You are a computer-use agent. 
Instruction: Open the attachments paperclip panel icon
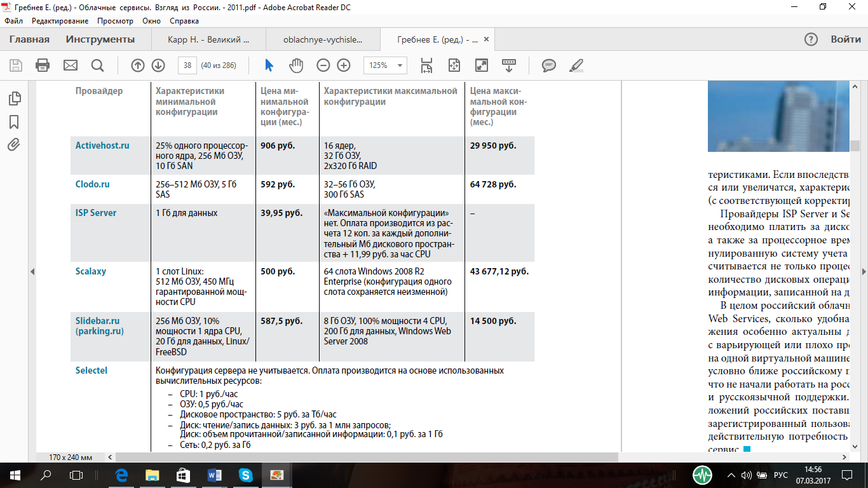pyautogui.click(x=14, y=145)
